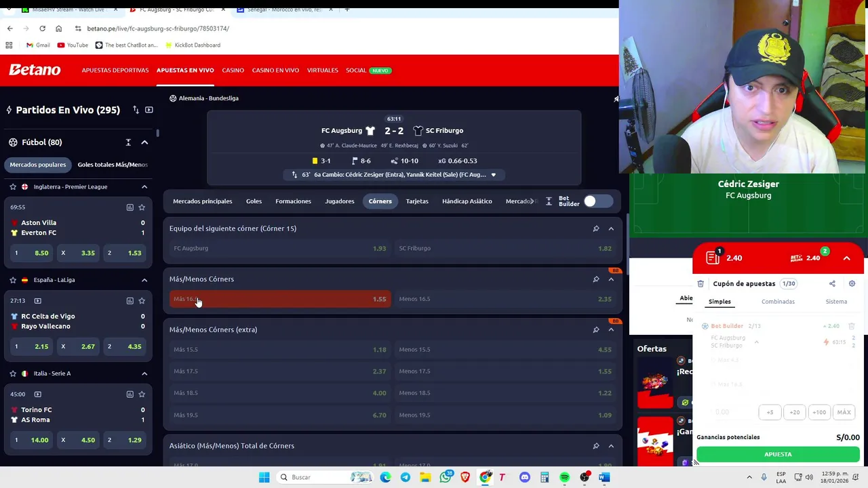Switch to Goles market tab
Viewport: 868px width, 488px height.
coord(254,201)
